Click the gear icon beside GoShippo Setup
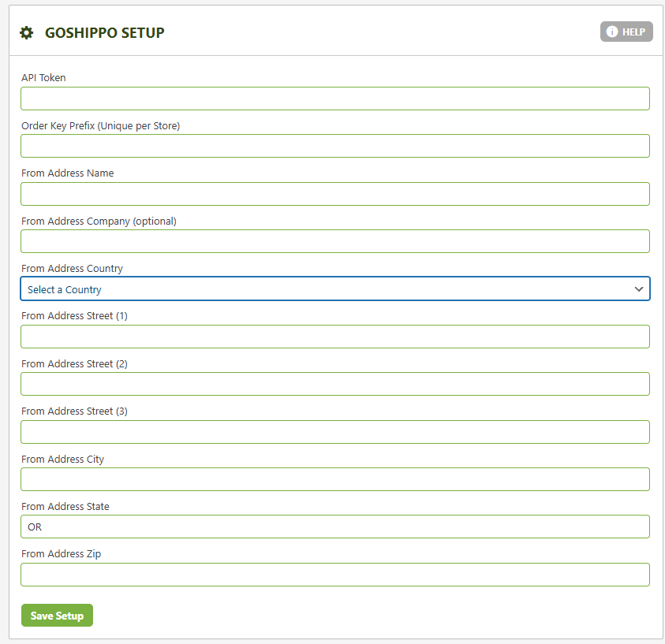This screenshot has width=665, height=644. point(27,32)
